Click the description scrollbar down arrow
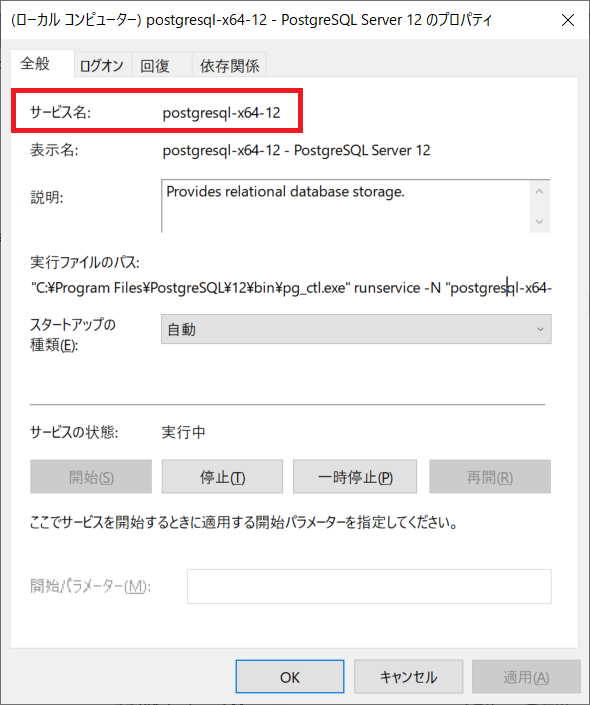590x705 pixels. point(540,221)
